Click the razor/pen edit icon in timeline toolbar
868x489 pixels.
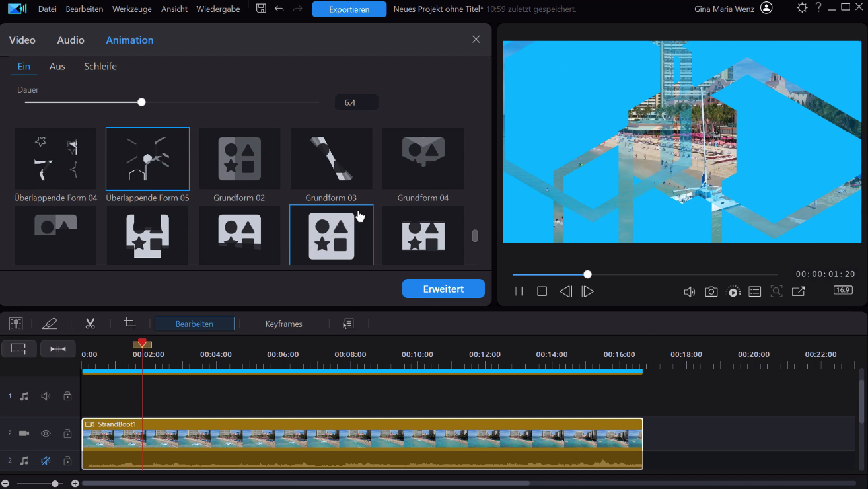(50, 323)
